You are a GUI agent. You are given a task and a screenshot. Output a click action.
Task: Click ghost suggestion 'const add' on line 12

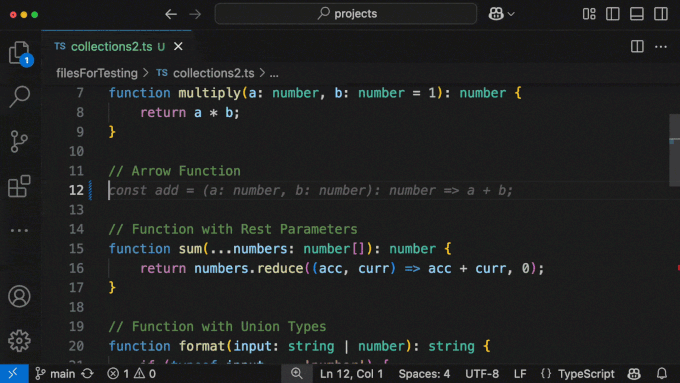pos(143,190)
